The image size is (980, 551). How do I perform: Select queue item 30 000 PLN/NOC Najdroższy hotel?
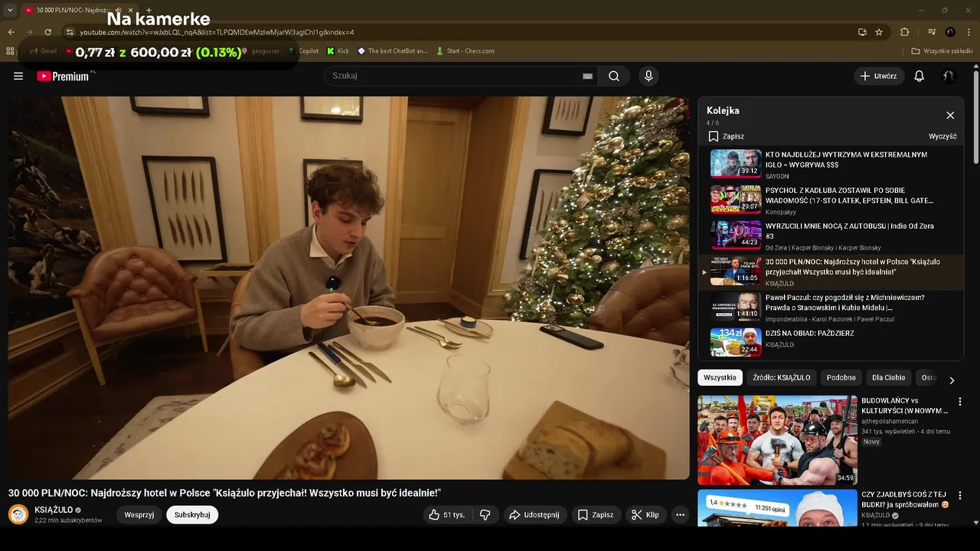coord(831,272)
